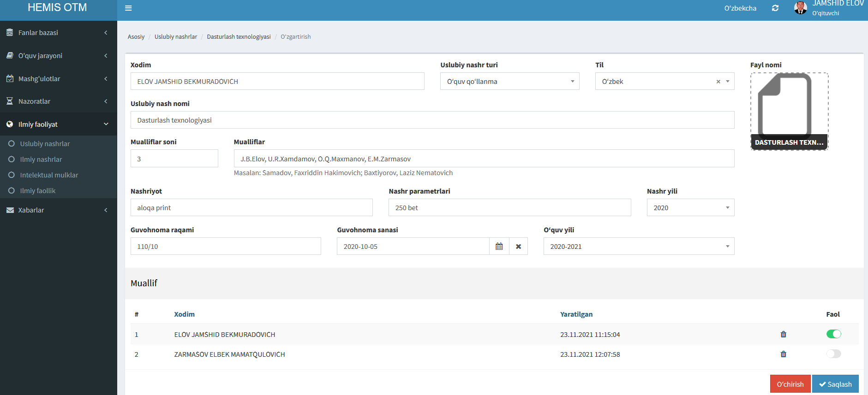Turn off Faol toggle for ELOV JAMSHID
Viewport: 868px width, 395px height.
click(833, 334)
